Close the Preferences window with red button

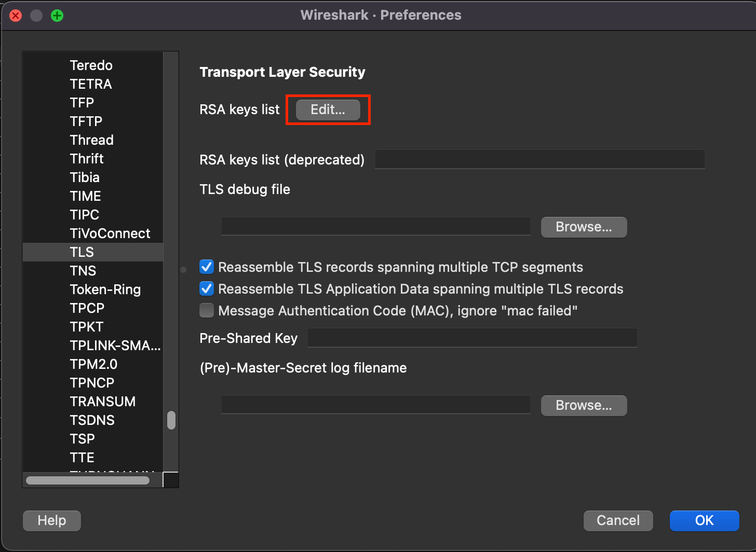coord(16,16)
